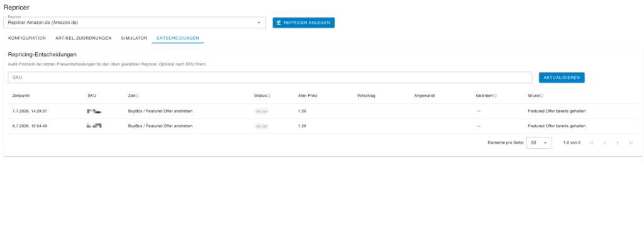Select the timestamp 6.7.2026, 15:54:49
The image size is (644, 230).
click(x=30, y=126)
